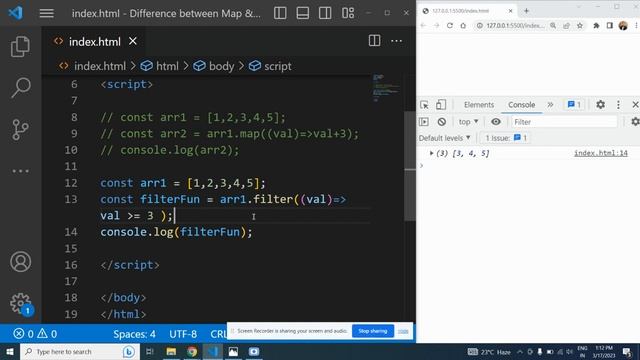Click the script breadcrumb item
The image size is (640, 360).
click(x=278, y=66)
